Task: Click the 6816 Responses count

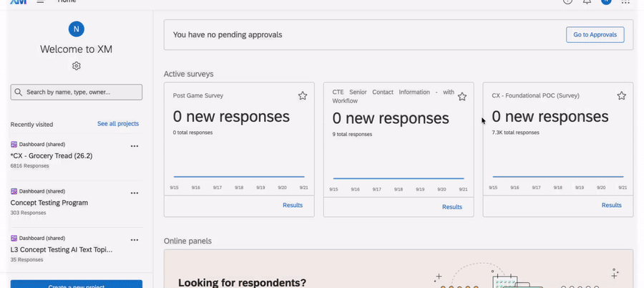Action: [29, 165]
